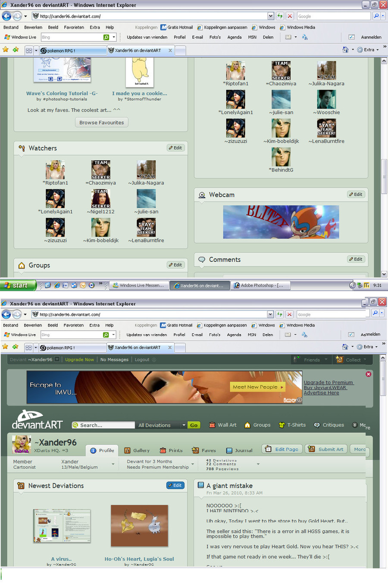Viewport: 388px width, 588px height.
Task: Open Wall Art in the deviantART navigation
Action: point(223,425)
